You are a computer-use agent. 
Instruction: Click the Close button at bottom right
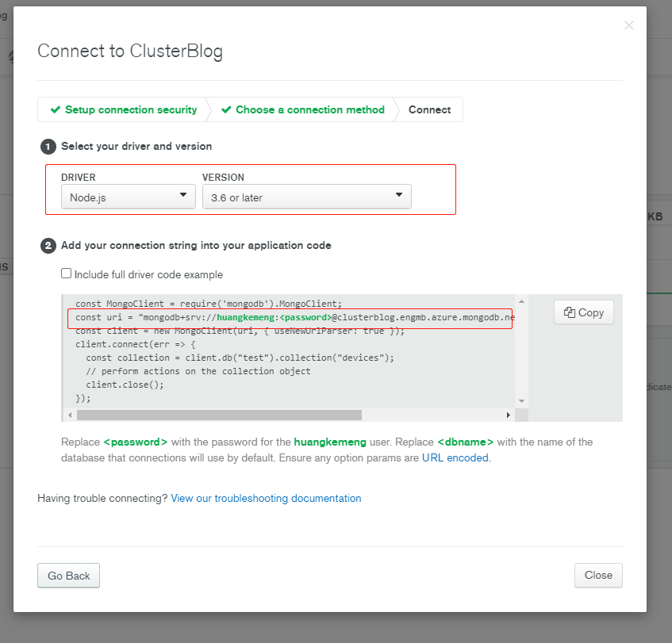point(598,576)
